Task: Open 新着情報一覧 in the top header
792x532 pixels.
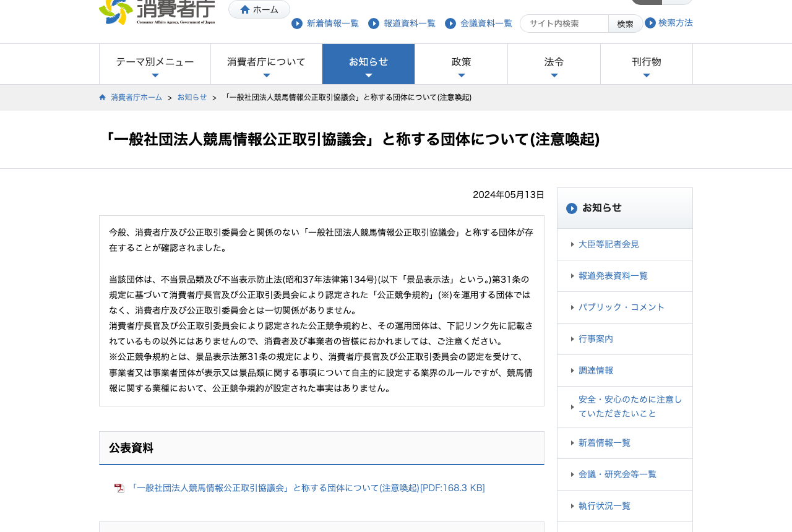Action: [x=333, y=24]
